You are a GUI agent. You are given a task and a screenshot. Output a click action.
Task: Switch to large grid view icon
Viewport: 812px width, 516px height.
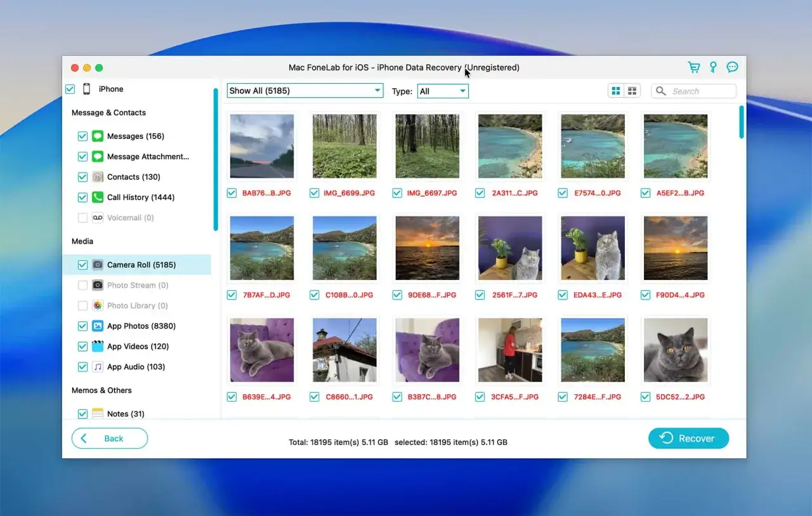(x=615, y=91)
